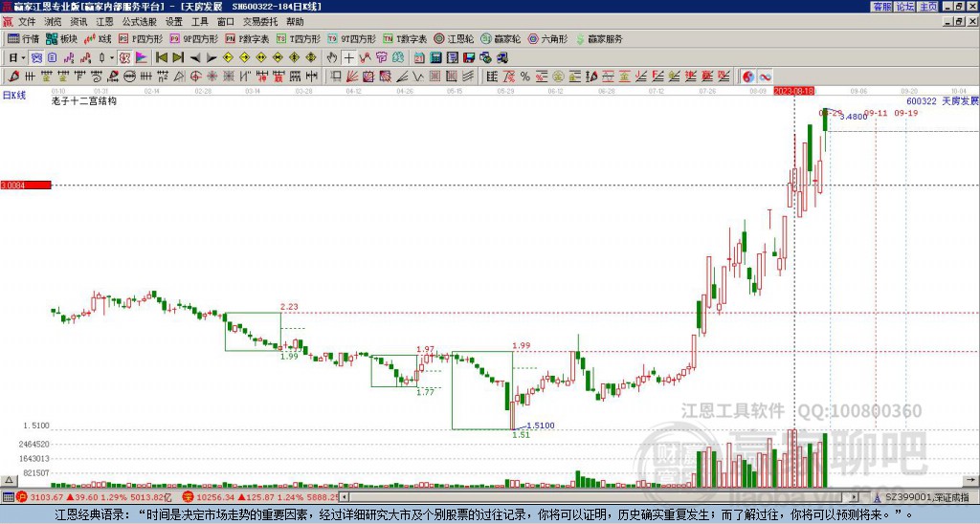The height and width of the screenshot is (524, 980).
Task: Click the 板块 toolbar button
Action: pos(61,38)
